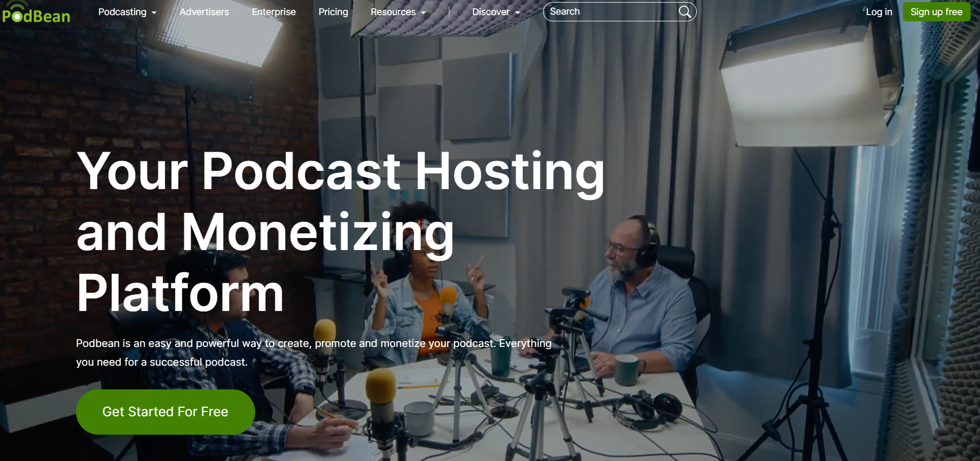Screen dimensions: 980x461
Task: Expand the Discover dropdown arrow
Action: [x=518, y=13]
